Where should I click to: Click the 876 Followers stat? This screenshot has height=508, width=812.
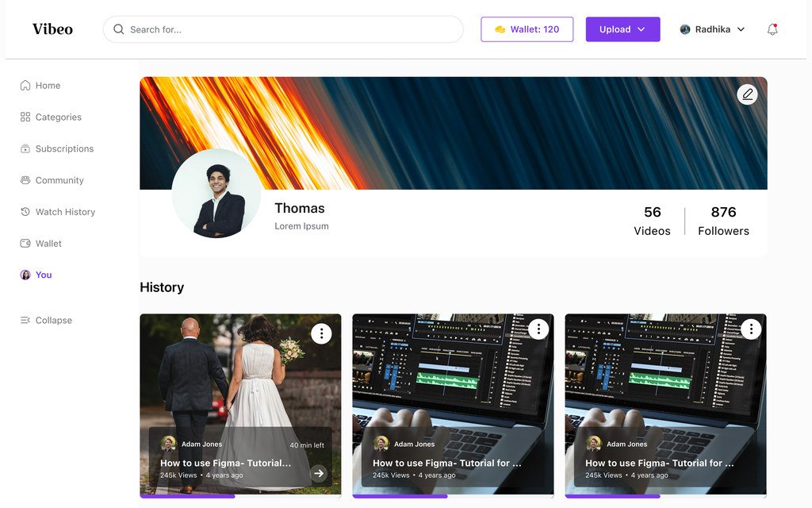(x=723, y=221)
